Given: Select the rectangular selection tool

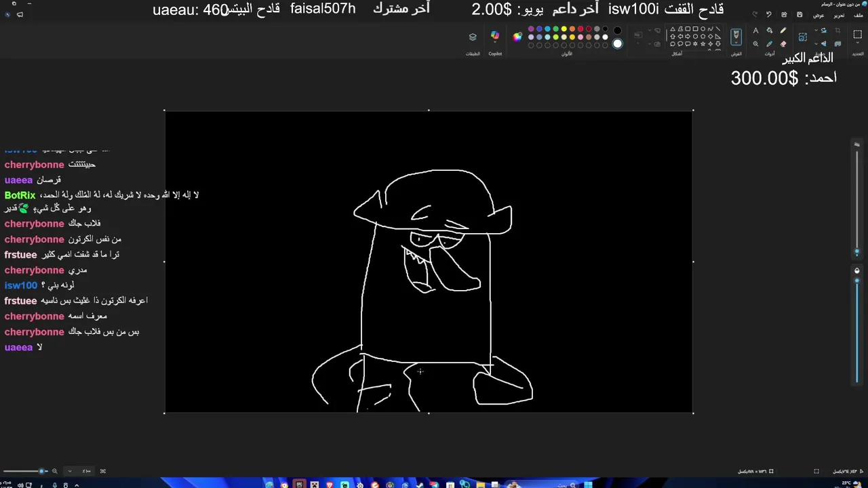Looking at the screenshot, I should click(858, 34).
